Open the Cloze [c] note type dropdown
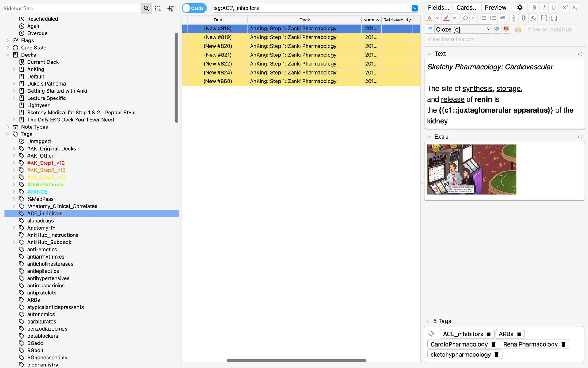The image size is (588, 368). coord(463,29)
